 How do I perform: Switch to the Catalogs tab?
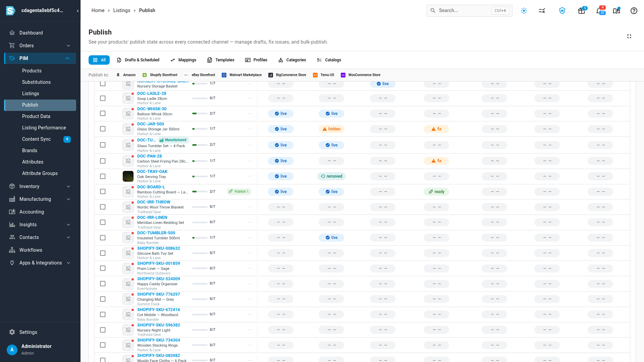pyautogui.click(x=329, y=60)
